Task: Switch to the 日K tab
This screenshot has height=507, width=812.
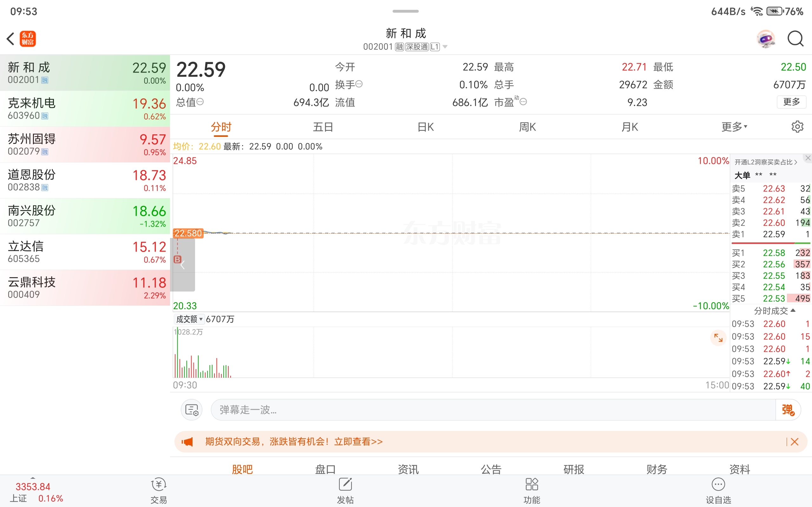Action: point(425,127)
